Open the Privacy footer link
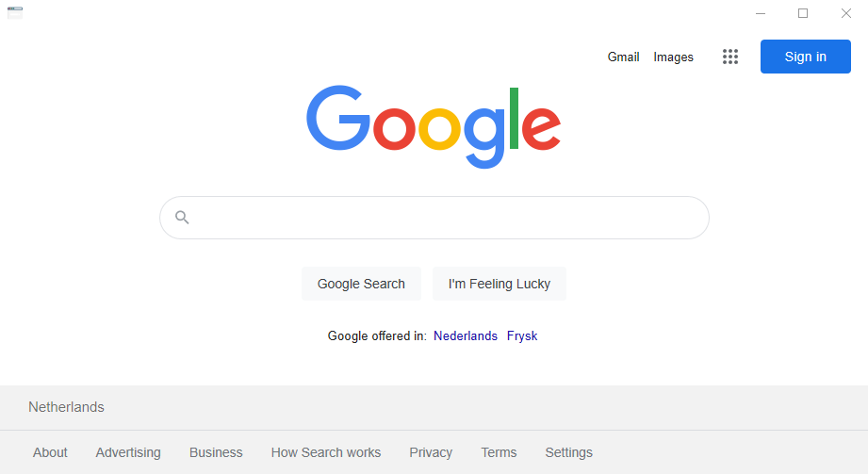868x474 pixels. 431,452
